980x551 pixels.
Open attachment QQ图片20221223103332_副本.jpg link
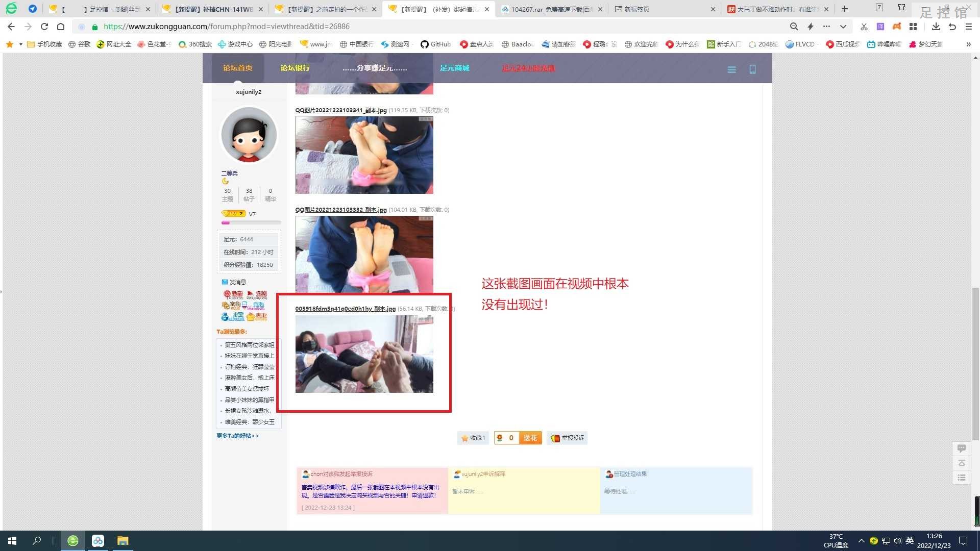341,210
